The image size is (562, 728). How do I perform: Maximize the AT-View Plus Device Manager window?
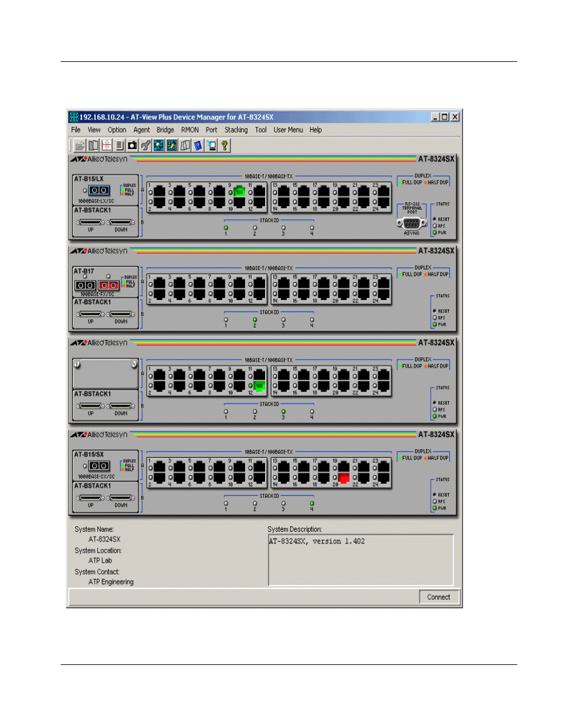point(444,117)
